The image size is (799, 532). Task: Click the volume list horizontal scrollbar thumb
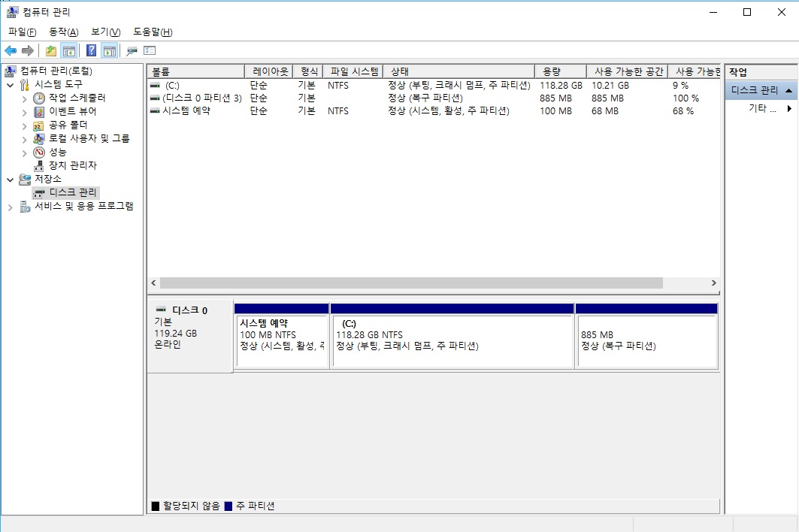click(411, 283)
